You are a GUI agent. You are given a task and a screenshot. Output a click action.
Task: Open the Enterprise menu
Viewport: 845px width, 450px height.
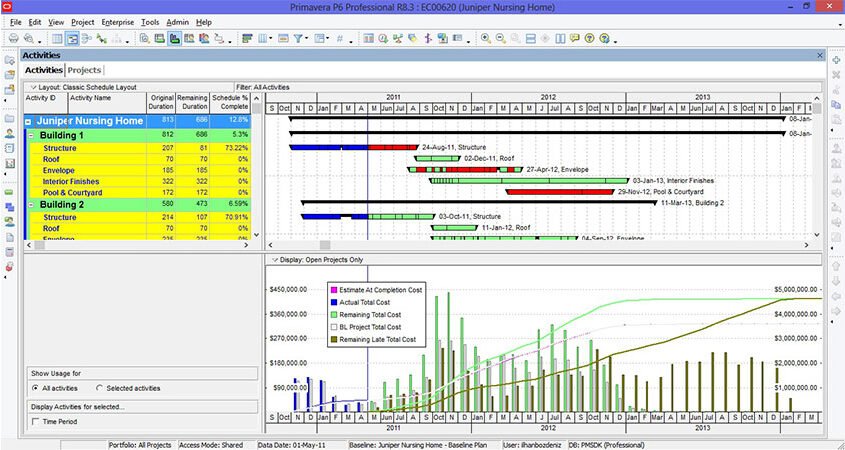117,22
